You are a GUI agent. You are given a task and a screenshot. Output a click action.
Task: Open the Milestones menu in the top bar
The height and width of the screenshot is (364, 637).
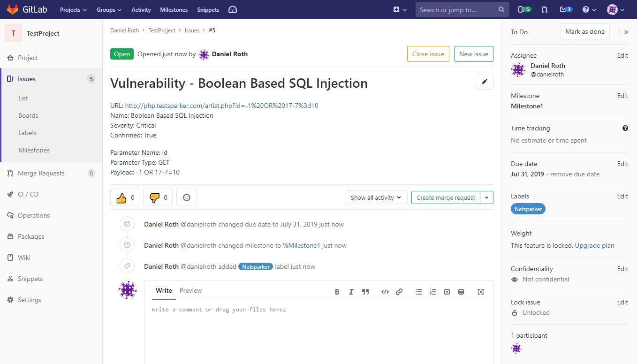click(174, 9)
